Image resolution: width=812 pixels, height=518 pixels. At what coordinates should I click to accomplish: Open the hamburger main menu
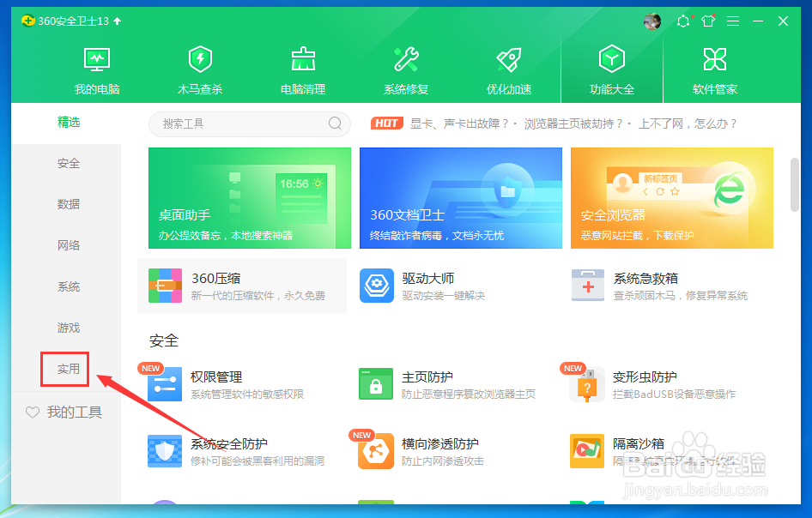click(x=733, y=21)
